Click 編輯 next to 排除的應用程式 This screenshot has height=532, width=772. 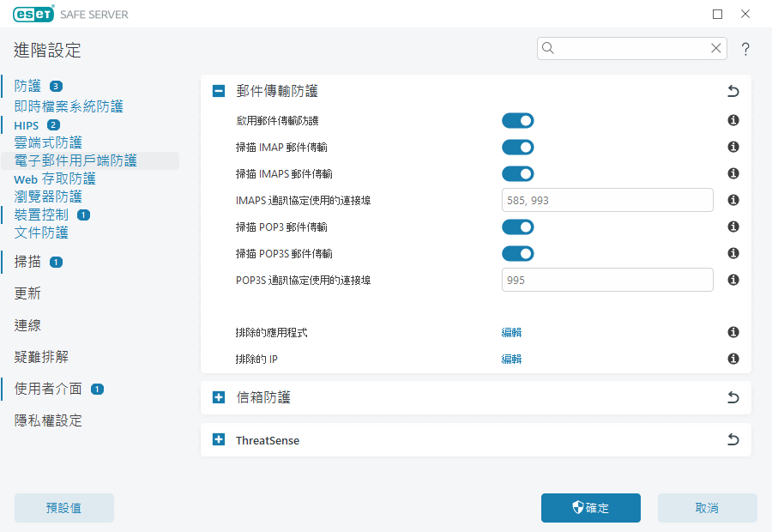[x=511, y=332]
